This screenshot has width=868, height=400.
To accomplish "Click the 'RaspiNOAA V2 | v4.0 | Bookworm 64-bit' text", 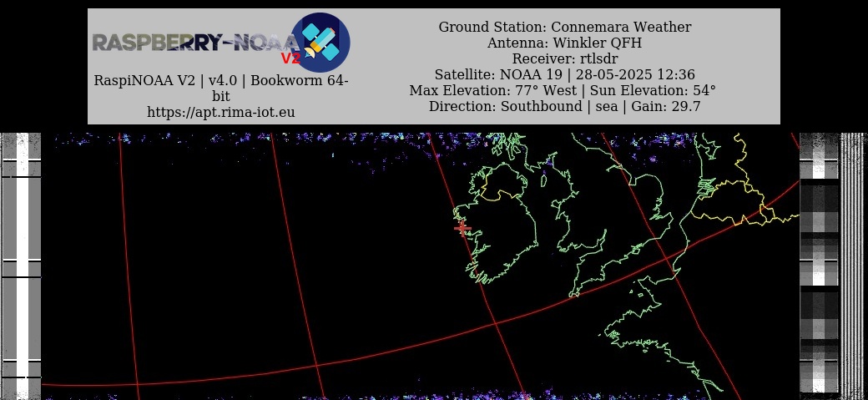I will (221, 88).
